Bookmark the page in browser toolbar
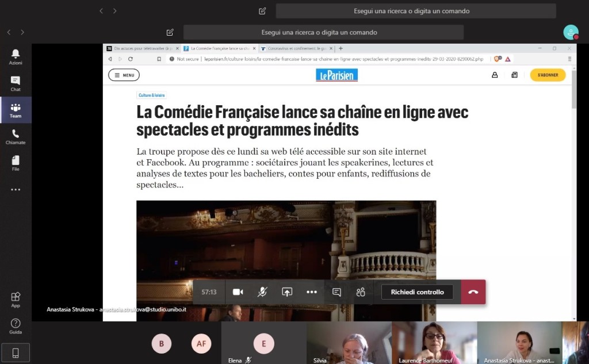The width and height of the screenshot is (589, 364). pos(159,59)
